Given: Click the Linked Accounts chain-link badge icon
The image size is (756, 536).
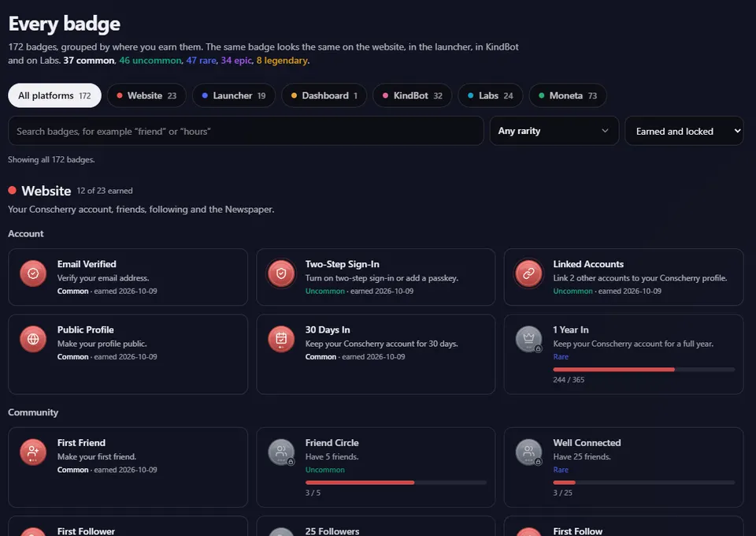Looking at the screenshot, I should pos(529,274).
